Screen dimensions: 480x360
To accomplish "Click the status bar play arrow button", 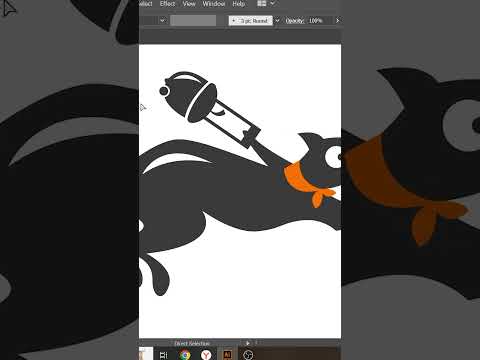I will [248, 343].
